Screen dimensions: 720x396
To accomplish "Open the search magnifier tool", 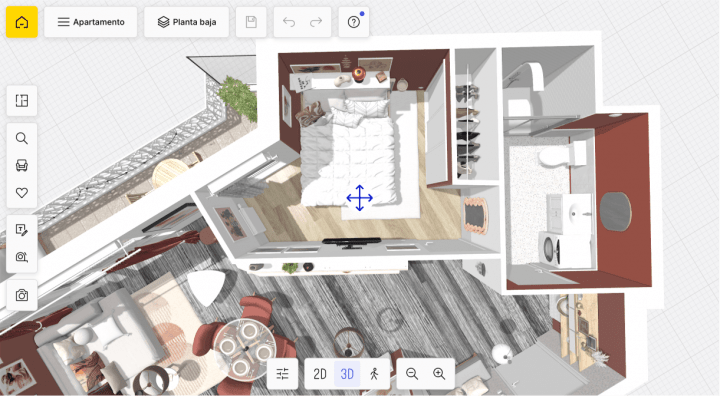I will pos(22,138).
